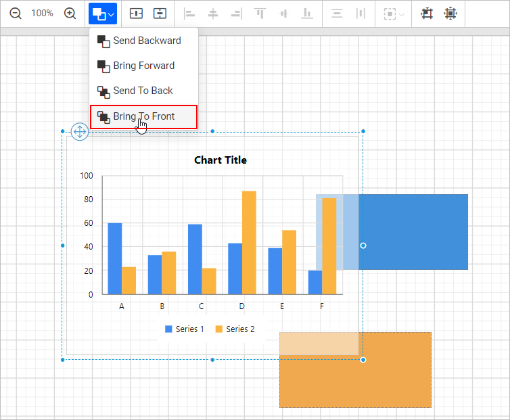The width and height of the screenshot is (510, 420).
Task: Click the blue bar in category C
Action: click(195, 259)
